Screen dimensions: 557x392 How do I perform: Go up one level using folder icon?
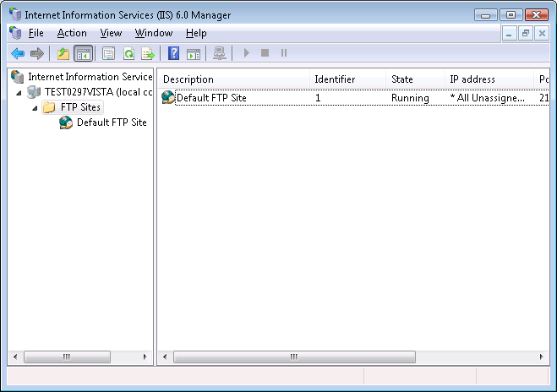tap(63, 53)
